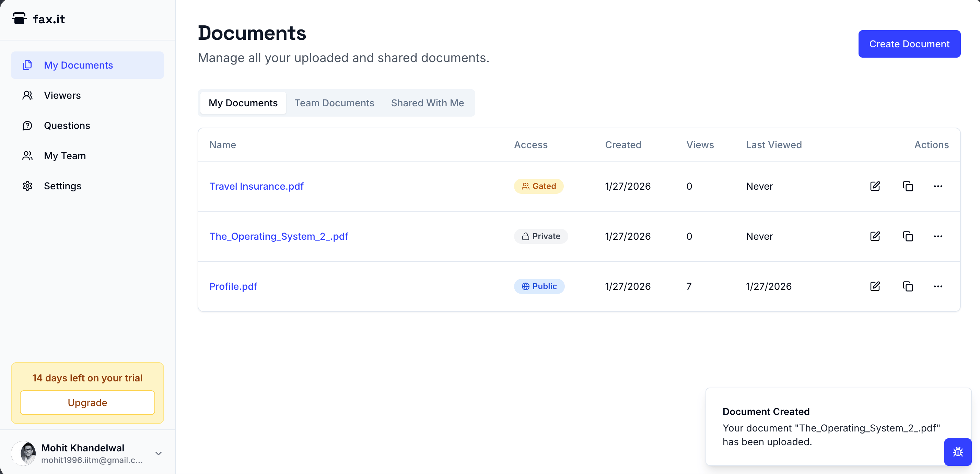
Task: Click the Upgrade trial button
Action: coord(87,403)
